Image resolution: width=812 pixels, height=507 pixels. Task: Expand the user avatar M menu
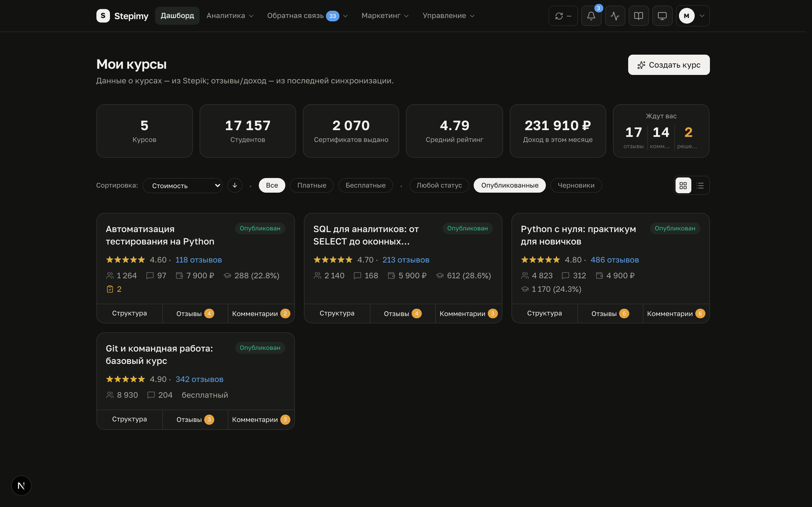pyautogui.click(x=692, y=16)
